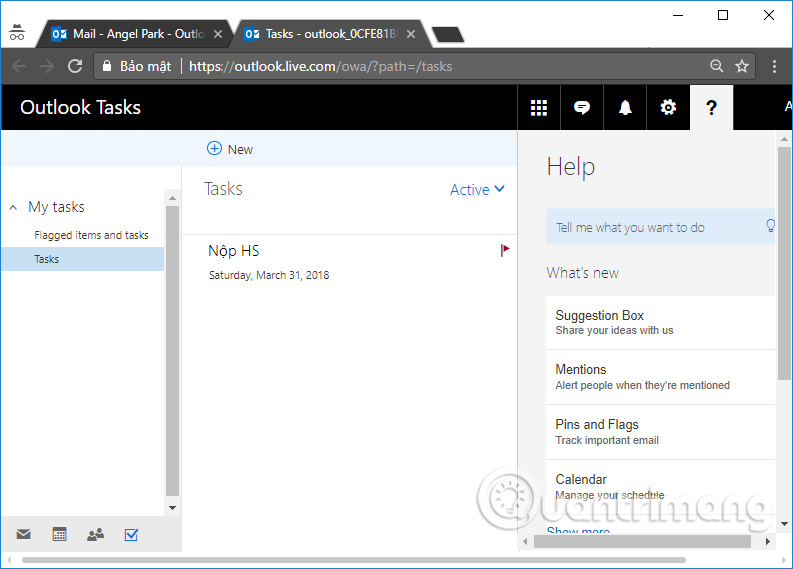Switch to Mail - Angel Park tab
Screen dimensions: 793x569
pos(137,34)
